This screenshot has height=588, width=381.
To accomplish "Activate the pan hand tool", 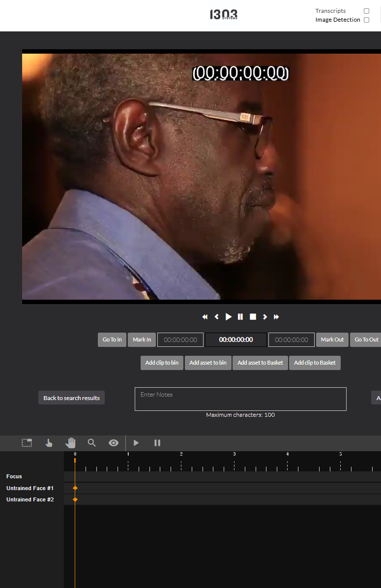I will pos(70,443).
